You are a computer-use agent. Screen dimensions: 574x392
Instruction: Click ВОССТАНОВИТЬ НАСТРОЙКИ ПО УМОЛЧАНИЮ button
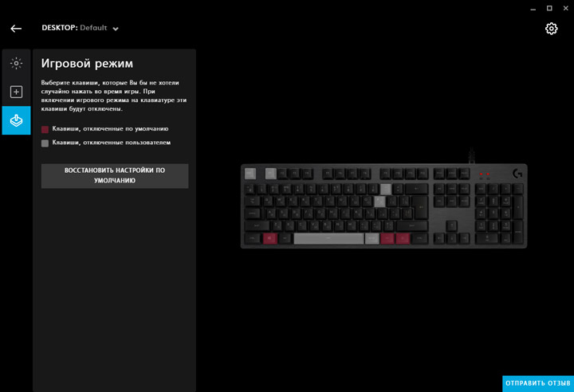tap(115, 176)
